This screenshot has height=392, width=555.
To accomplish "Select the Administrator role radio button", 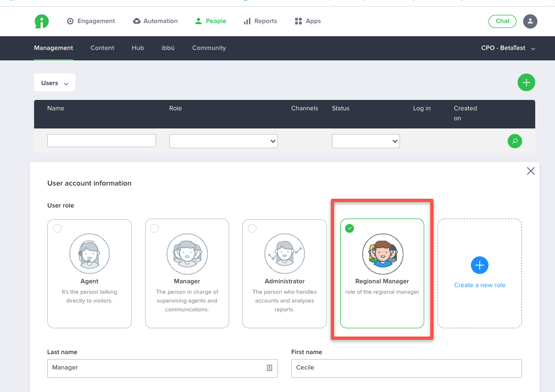I will click(x=252, y=228).
